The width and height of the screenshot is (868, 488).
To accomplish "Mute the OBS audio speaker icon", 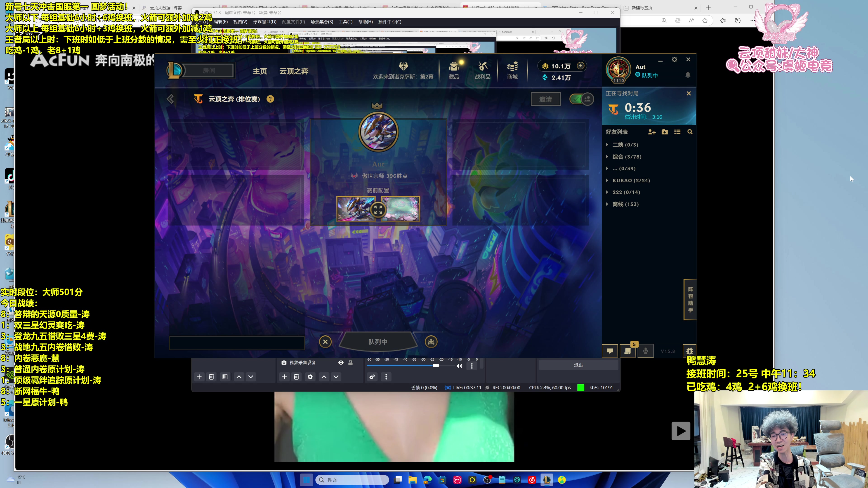I will (459, 366).
